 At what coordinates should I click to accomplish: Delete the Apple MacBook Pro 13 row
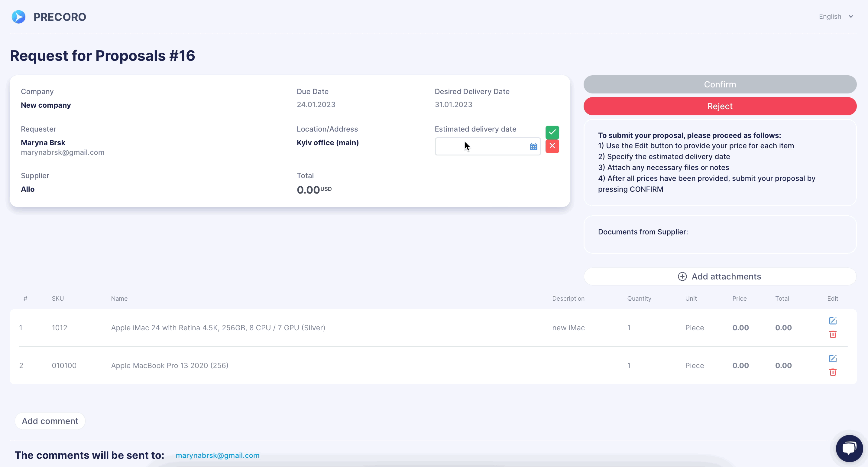(x=833, y=372)
